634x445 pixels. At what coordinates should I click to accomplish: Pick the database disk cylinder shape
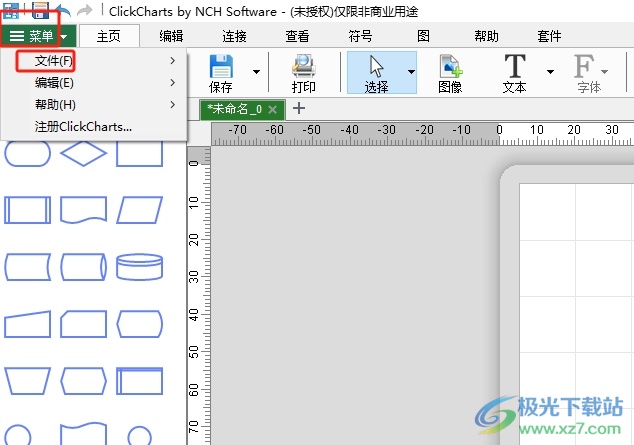point(139,267)
